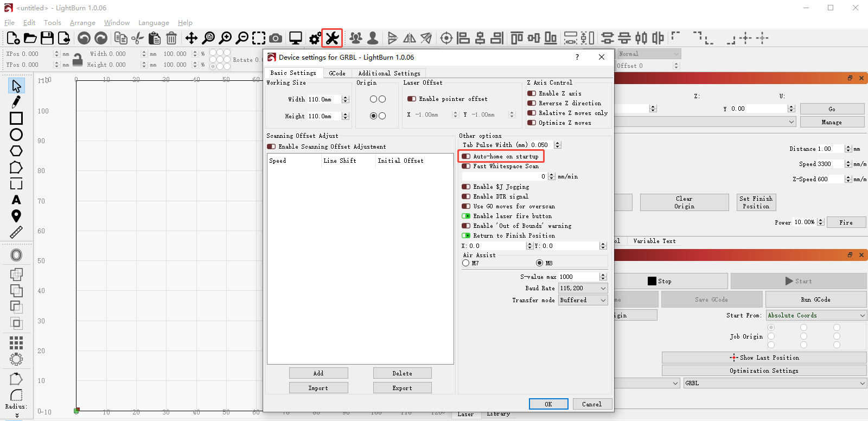
Task: Select the Polygon hexagon tool
Action: (16, 151)
